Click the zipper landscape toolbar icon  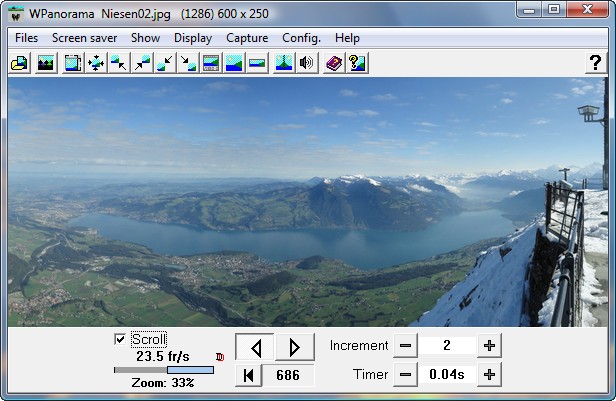284,63
